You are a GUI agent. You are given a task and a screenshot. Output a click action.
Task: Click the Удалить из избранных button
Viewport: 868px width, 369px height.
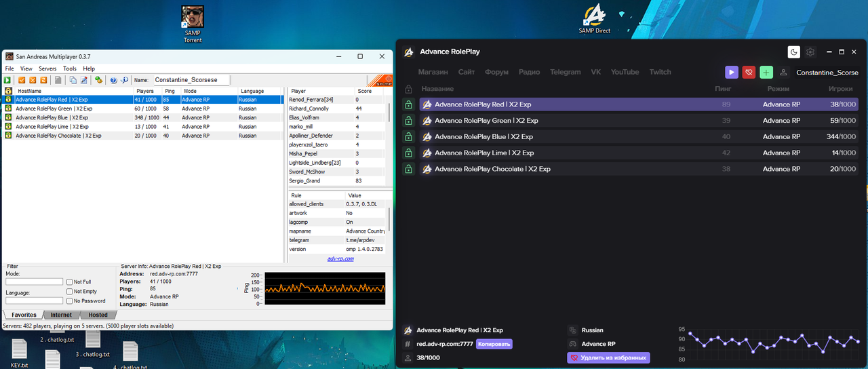click(608, 357)
